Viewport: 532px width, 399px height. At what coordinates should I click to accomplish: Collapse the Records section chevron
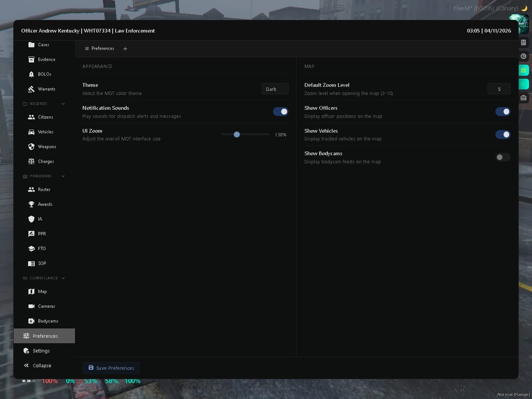pos(63,104)
